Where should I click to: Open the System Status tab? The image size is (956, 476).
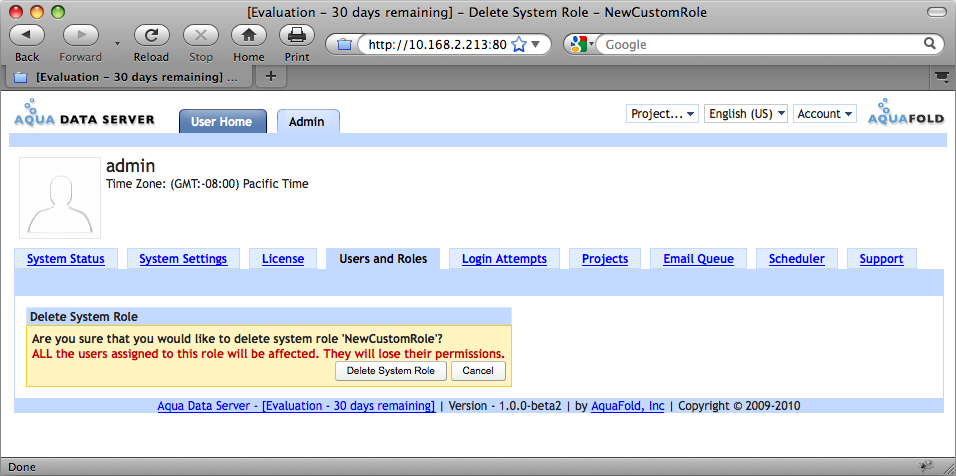(x=66, y=259)
